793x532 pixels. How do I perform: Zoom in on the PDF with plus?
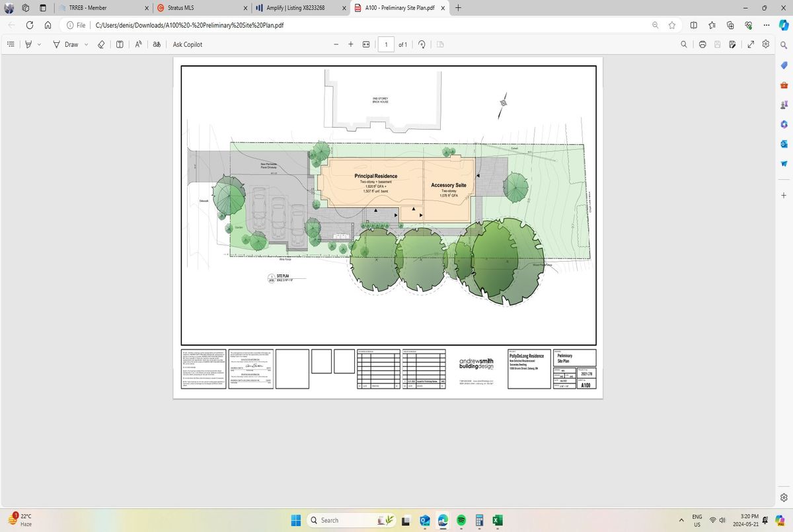[350, 44]
